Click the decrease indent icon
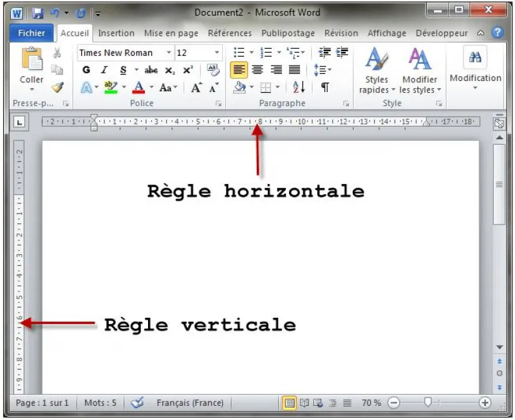The image size is (515, 420). click(x=324, y=53)
